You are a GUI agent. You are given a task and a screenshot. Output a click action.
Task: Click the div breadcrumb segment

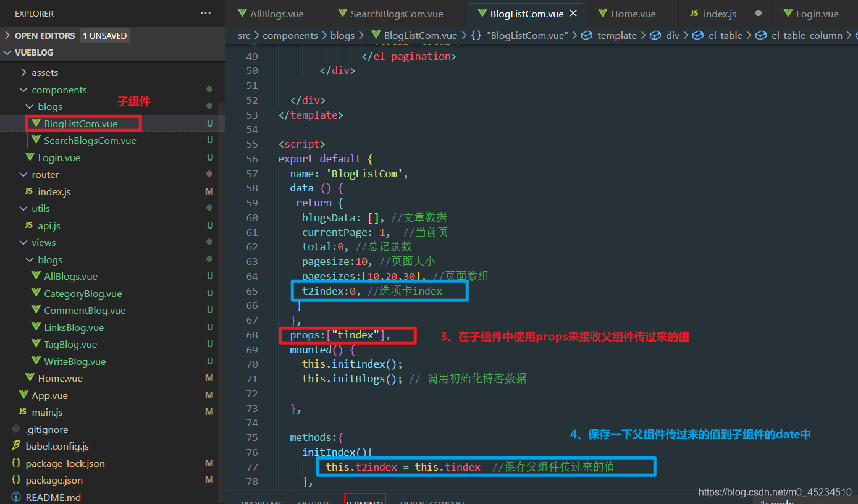coord(673,35)
